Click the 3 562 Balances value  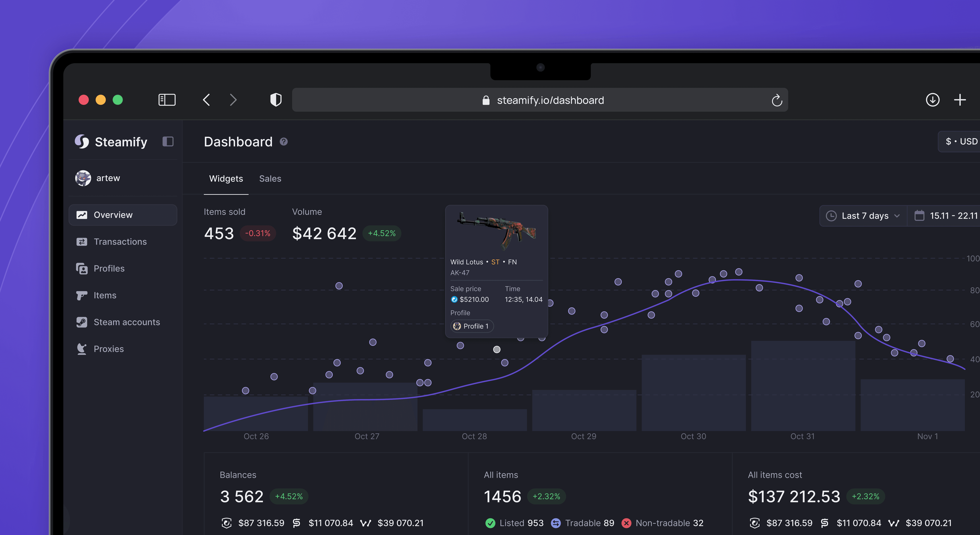242,496
